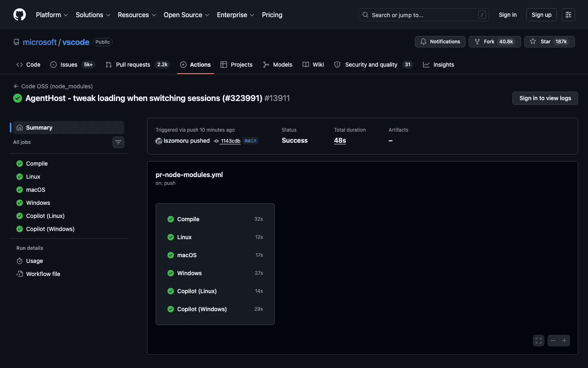Click the main branch label
The image size is (588, 368).
250,141
